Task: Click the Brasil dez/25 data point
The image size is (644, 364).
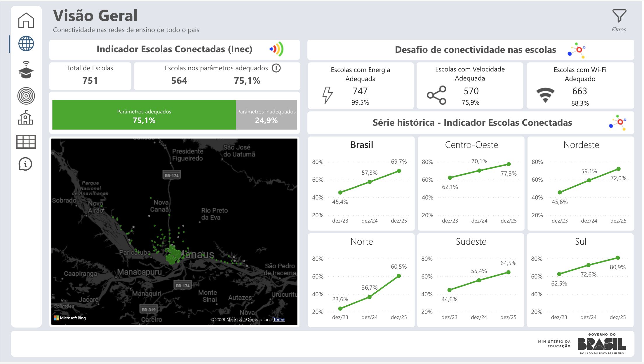Action: pyautogui.click(x=399, y=171)
